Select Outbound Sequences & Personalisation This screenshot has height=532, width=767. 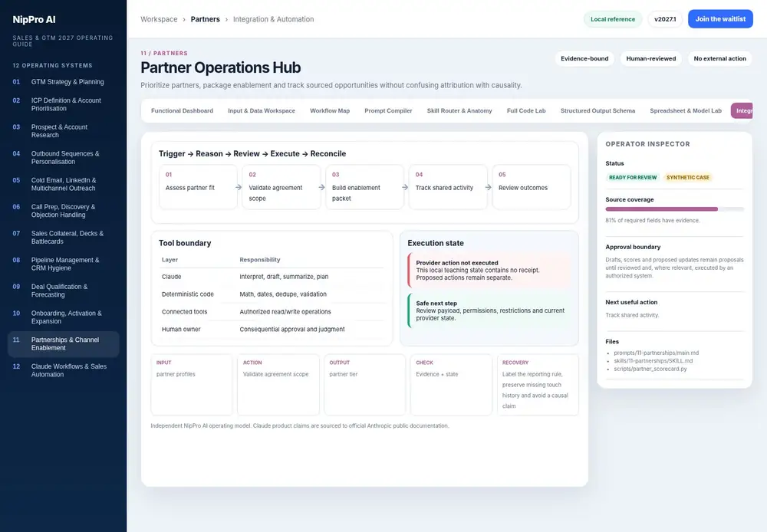[x=64, y=157]
